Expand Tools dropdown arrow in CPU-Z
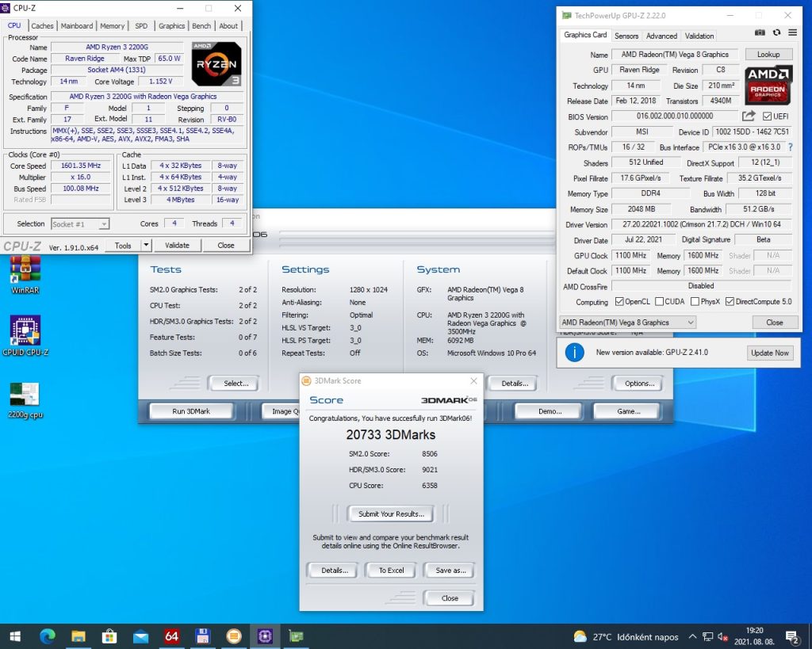 pyautogui.click(x=146, y=246)
